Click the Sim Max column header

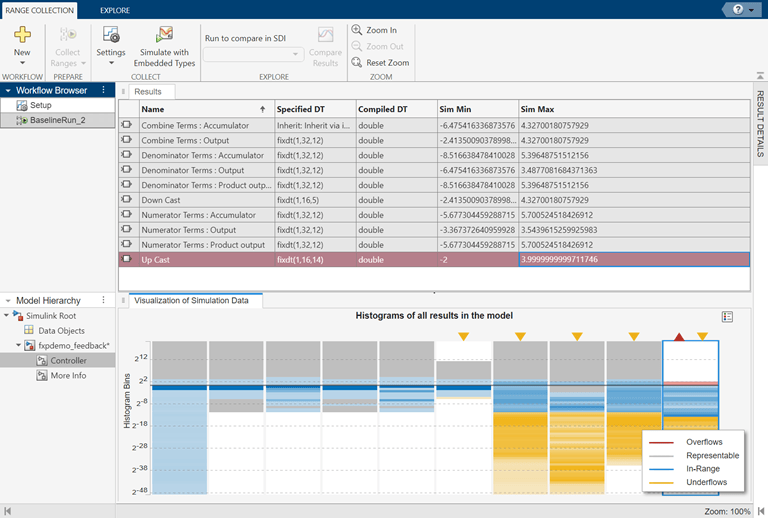pos(634,109)
